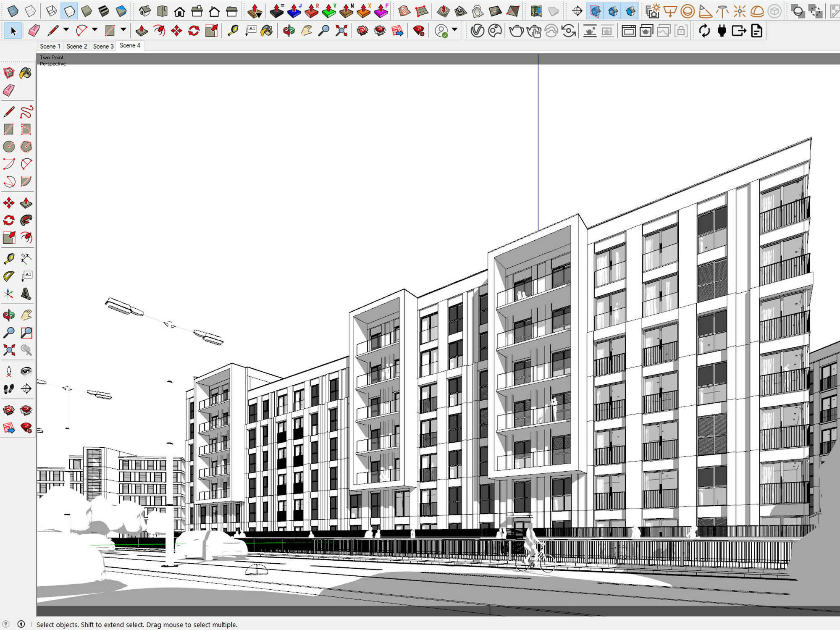Click the Tape Measure tool in top toolbar

point(233,31)
